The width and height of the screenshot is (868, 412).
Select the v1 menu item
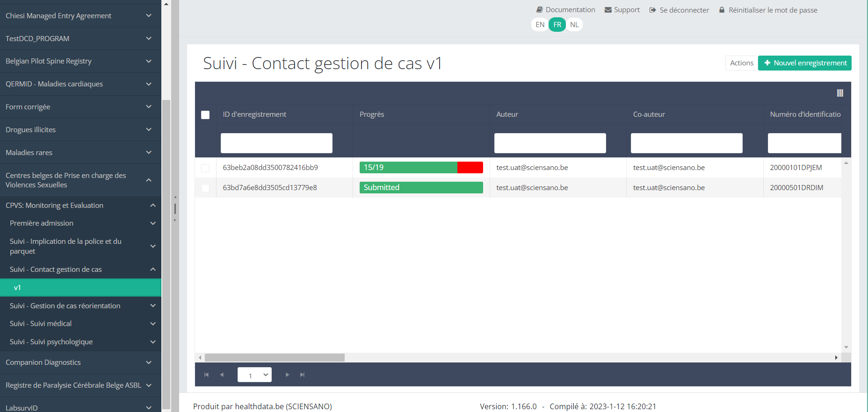[80, 288]
